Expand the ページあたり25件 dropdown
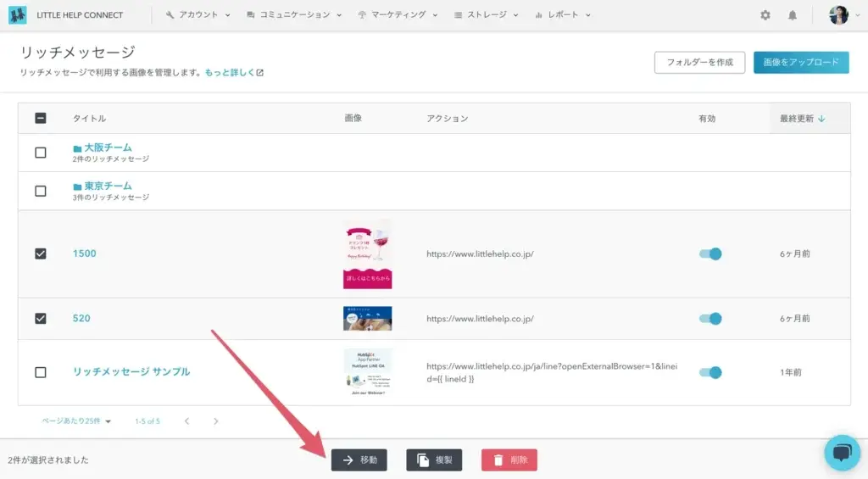 pos(77,421)
